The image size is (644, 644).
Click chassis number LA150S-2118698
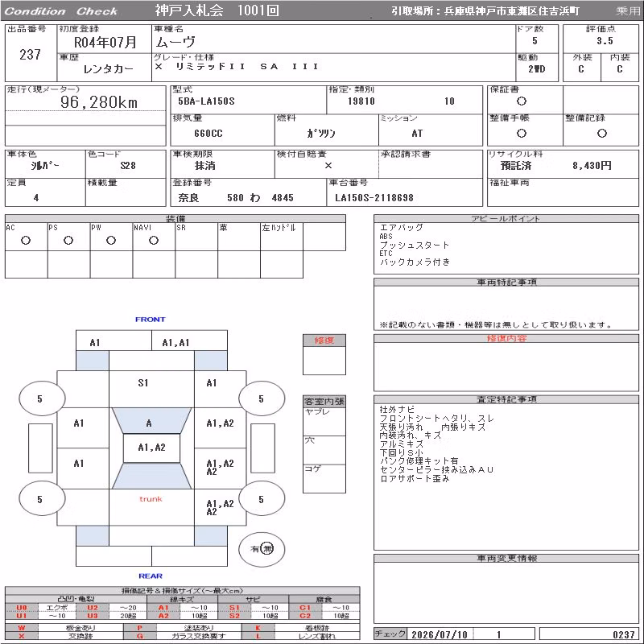pos(374,198)
